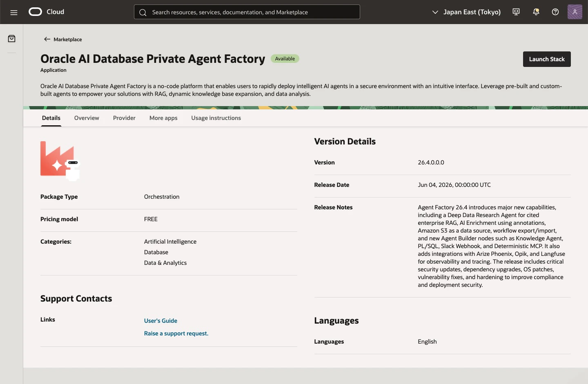
Task: Open the User's Guide link
Action: (x=160, y=321)
